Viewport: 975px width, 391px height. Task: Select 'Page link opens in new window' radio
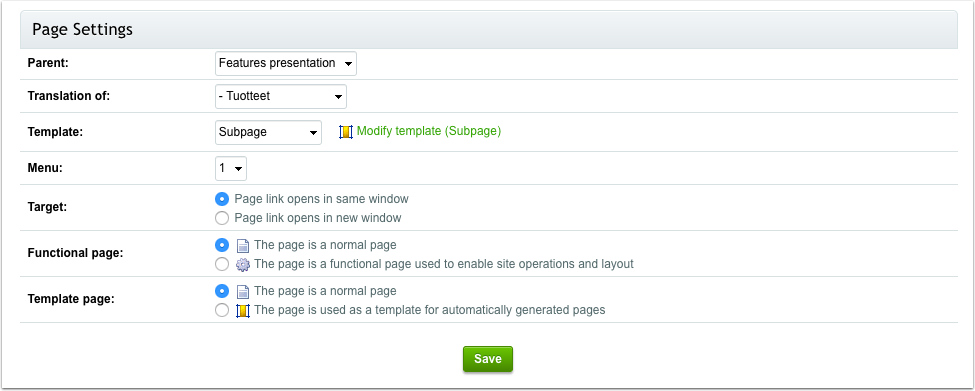click(221, 218)
